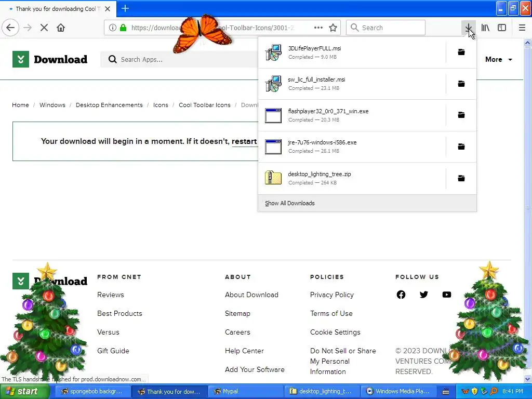
Task: Open the Windows start menu
Action: (25, 391)
